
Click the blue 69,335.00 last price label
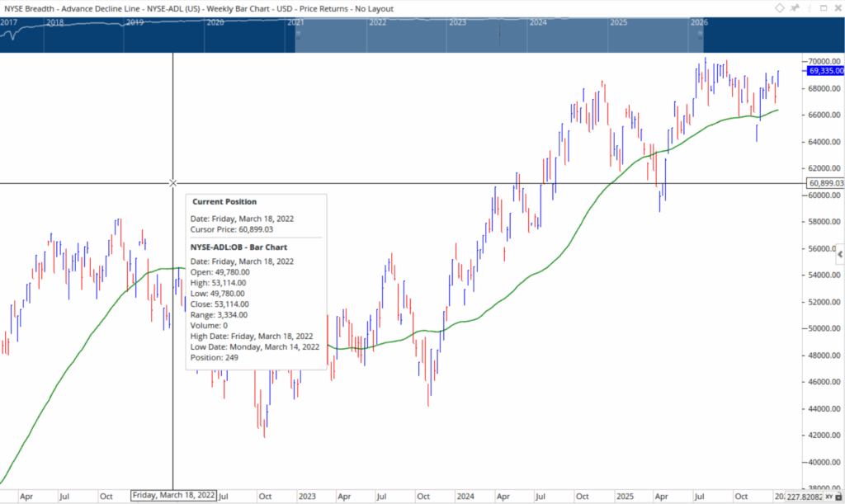[822, 71]
